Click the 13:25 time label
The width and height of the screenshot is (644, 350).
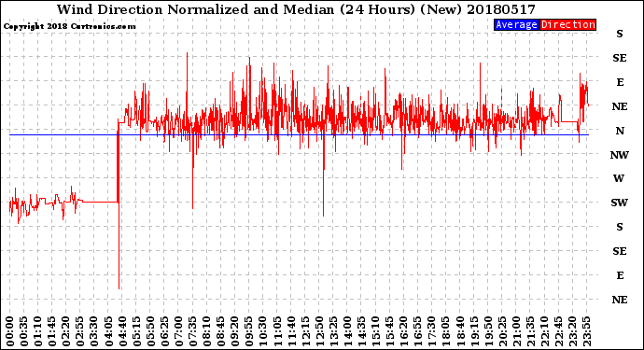tap(333, 331)
